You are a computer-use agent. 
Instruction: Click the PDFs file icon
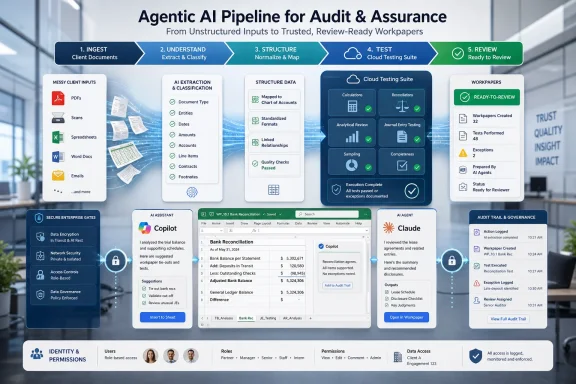tap(58, 98)
